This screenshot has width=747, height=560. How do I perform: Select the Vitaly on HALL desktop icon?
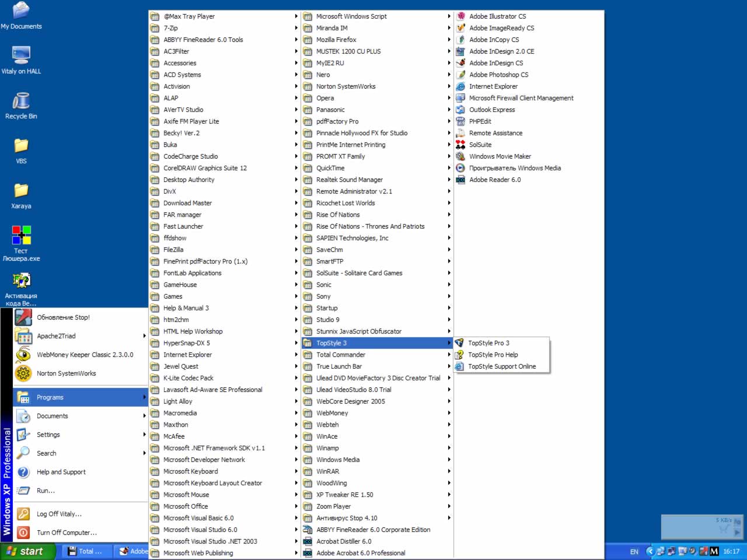[x=21, y=61]
